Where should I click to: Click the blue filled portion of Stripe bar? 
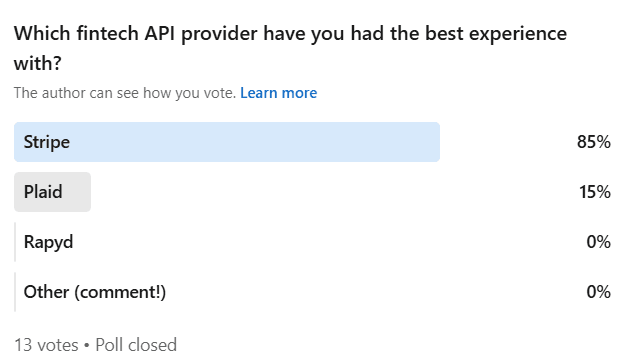(227, 142)
